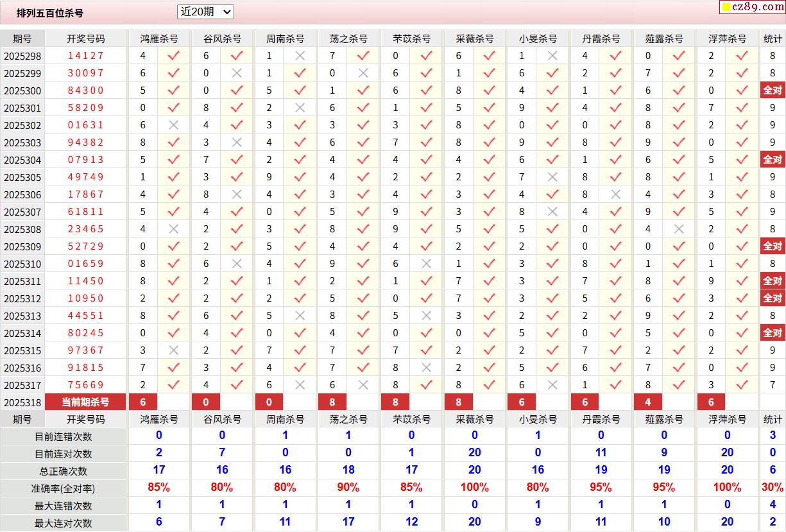786x532 pixels.
Task: Select period 2025298 row label
Action: (22, 56)
